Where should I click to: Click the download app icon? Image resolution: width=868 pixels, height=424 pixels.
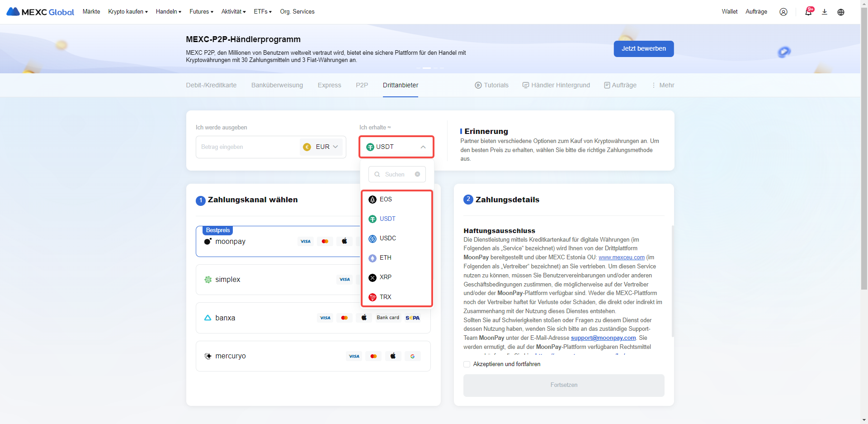tap(824, 12)
